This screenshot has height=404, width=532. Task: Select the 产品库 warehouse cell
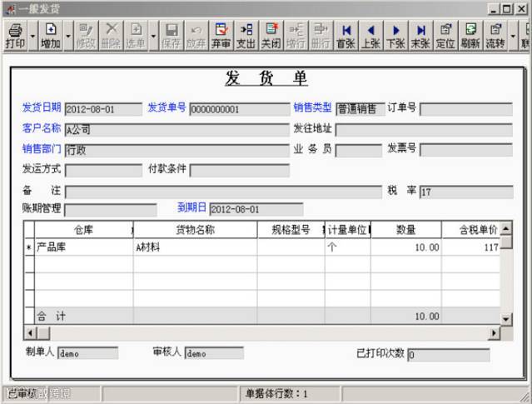tap(84, 247)
